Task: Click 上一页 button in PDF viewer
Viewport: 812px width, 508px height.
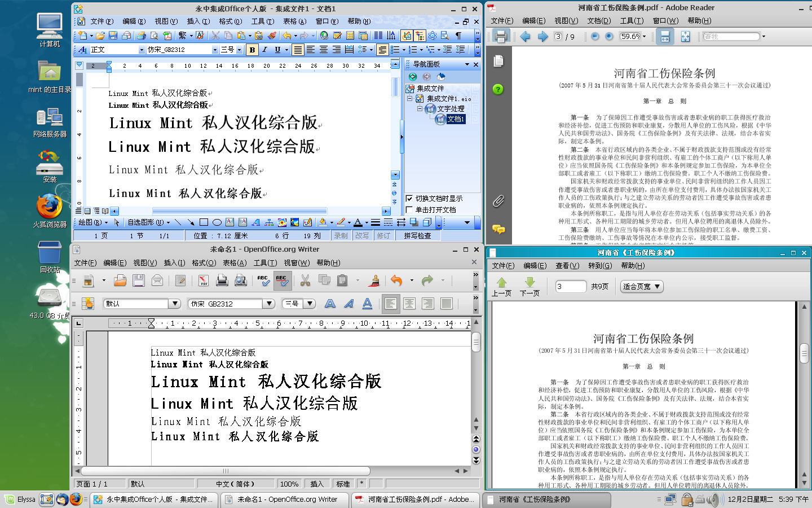Action: [501, 287]
